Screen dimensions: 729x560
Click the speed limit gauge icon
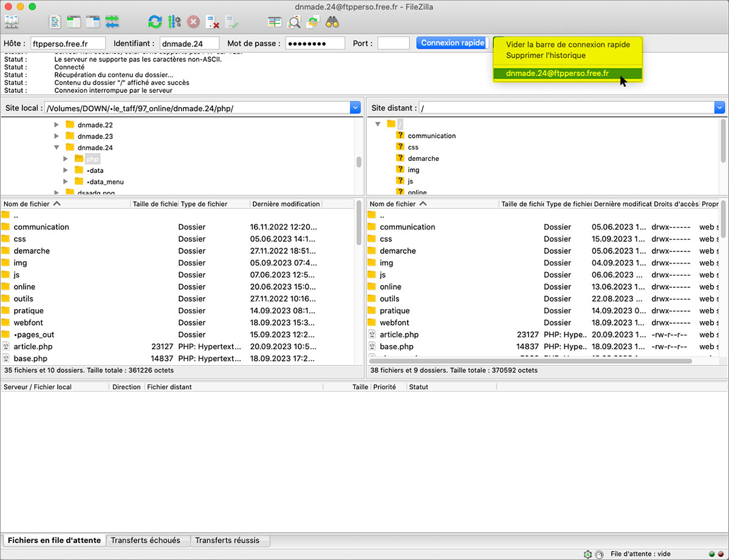point(600,554)
